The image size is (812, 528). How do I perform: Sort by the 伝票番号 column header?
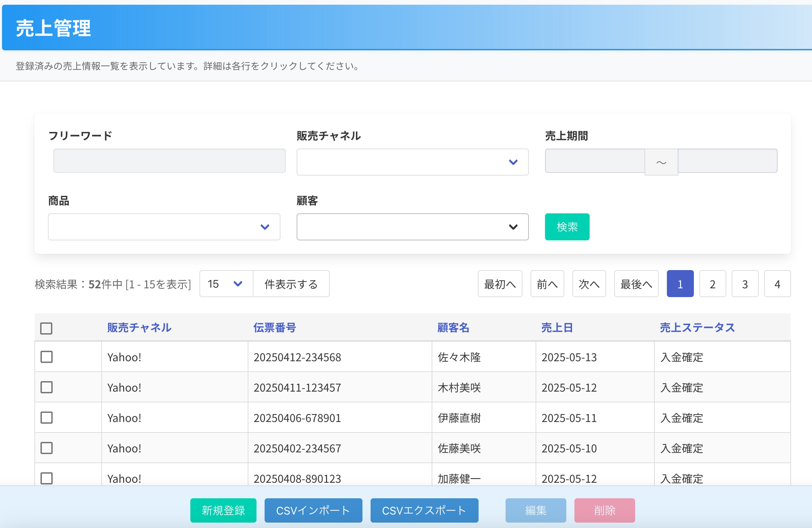point(274,328)
